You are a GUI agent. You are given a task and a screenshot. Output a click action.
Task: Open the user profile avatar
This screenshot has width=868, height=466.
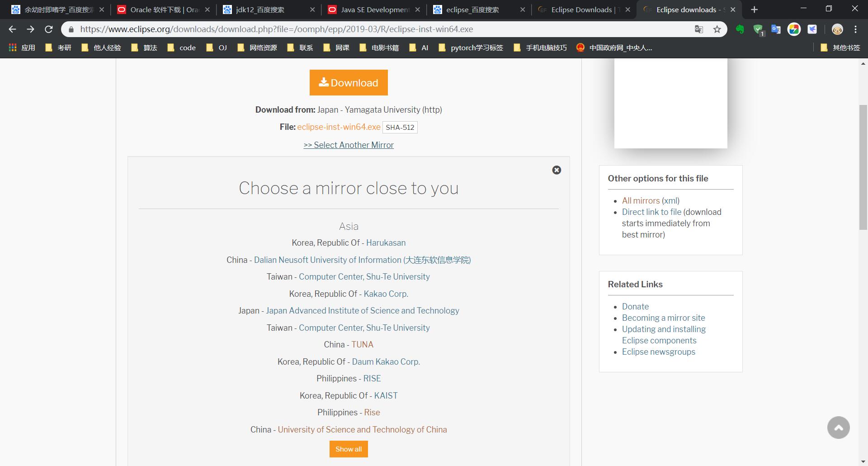click(837, 29)
